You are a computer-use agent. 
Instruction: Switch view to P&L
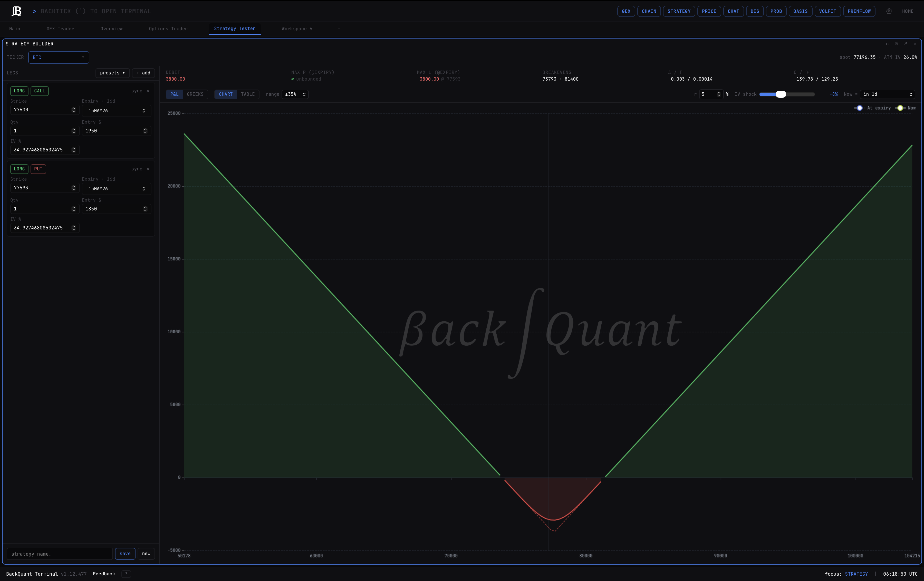click(175, 94)
